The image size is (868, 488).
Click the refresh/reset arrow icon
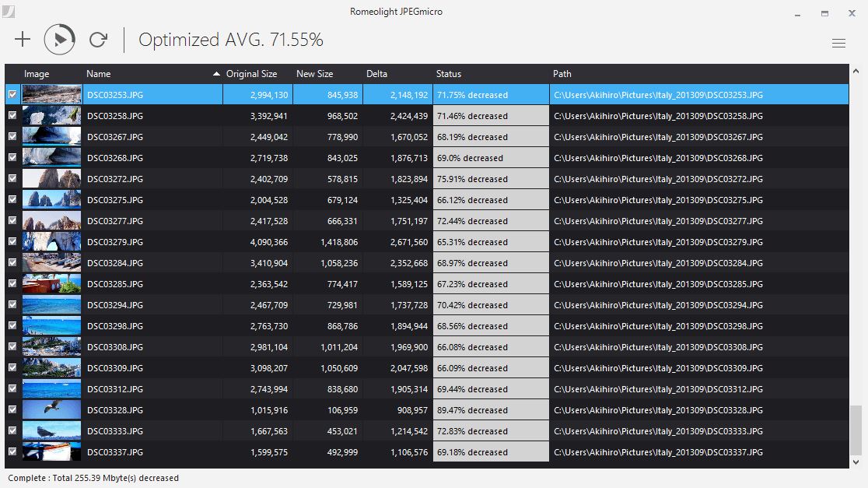[98, 40]
